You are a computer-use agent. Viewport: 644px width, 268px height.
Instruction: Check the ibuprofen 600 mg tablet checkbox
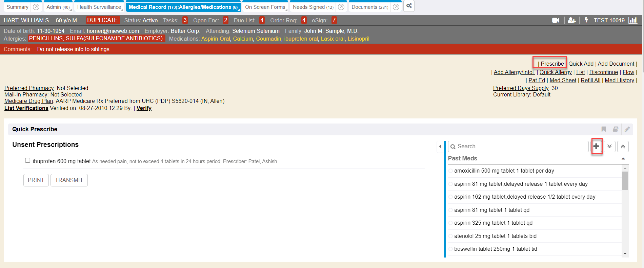coord(28,160)
